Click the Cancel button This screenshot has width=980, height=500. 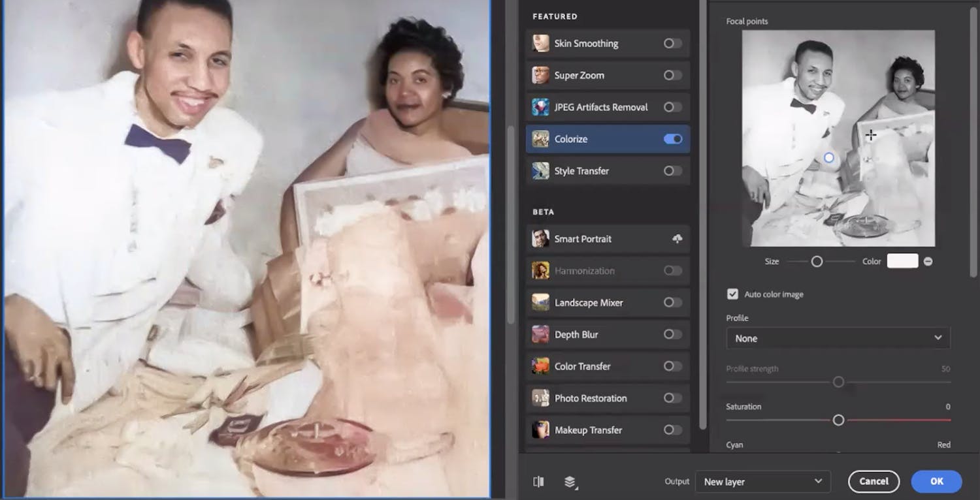(874, 481)
